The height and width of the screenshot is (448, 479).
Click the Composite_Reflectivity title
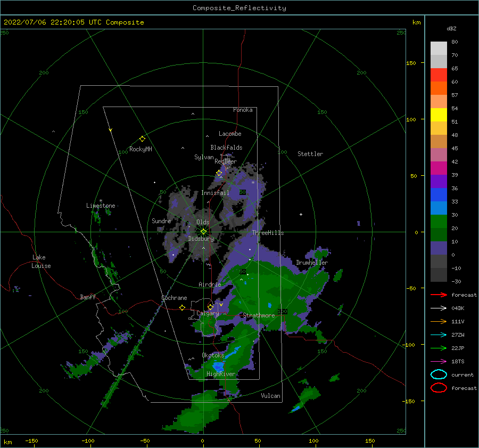click(239, 8)
